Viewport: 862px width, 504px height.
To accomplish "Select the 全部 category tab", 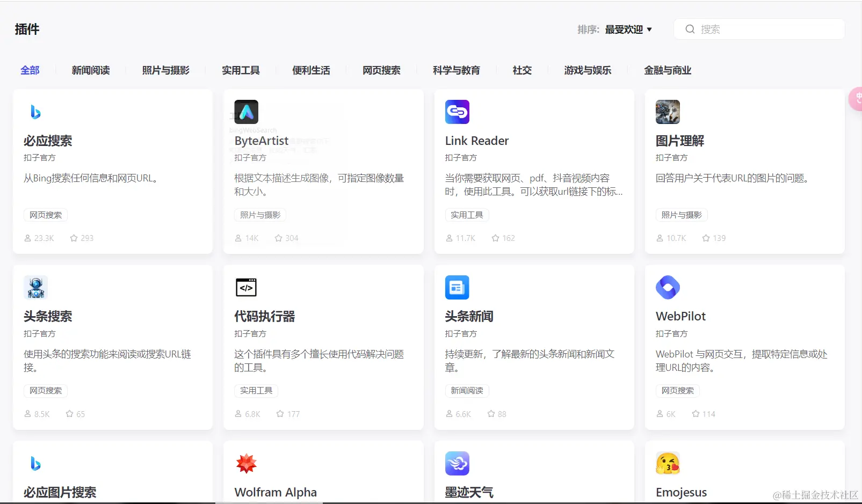I will 30,70.
